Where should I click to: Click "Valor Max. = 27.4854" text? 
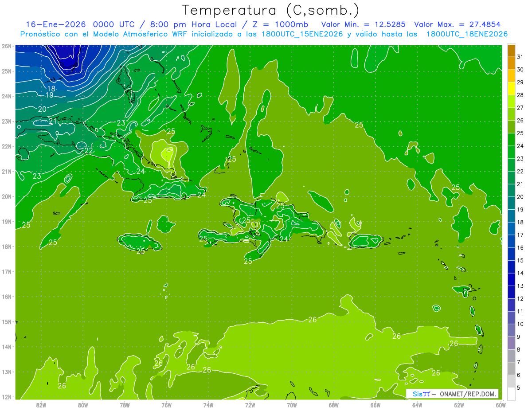click(x=458, y=24)
